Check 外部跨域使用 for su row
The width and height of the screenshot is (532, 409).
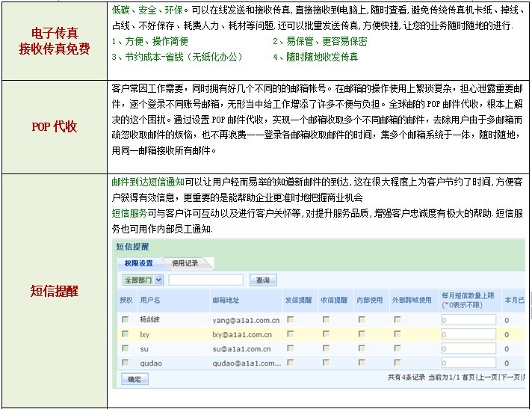pos(398,348)
